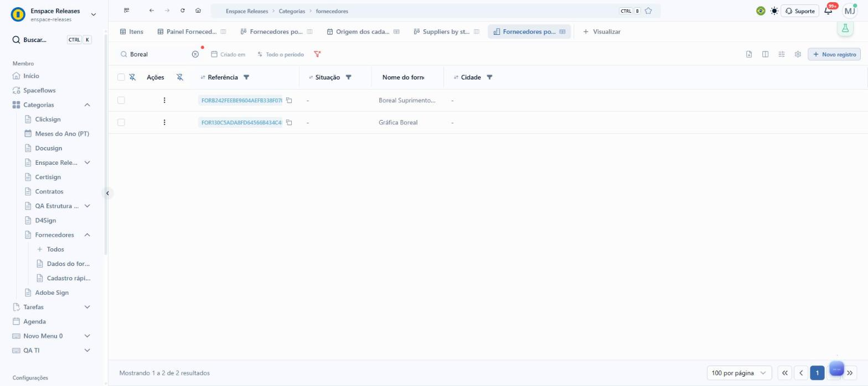Select page 1 in pagination
Screen dimensions: 868x386
(817, 373)
